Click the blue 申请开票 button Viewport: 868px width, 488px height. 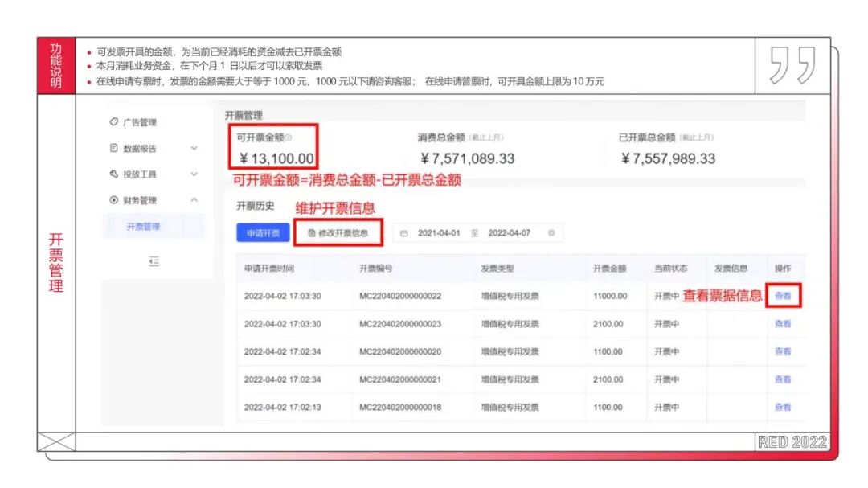click(x=263, y=232)
